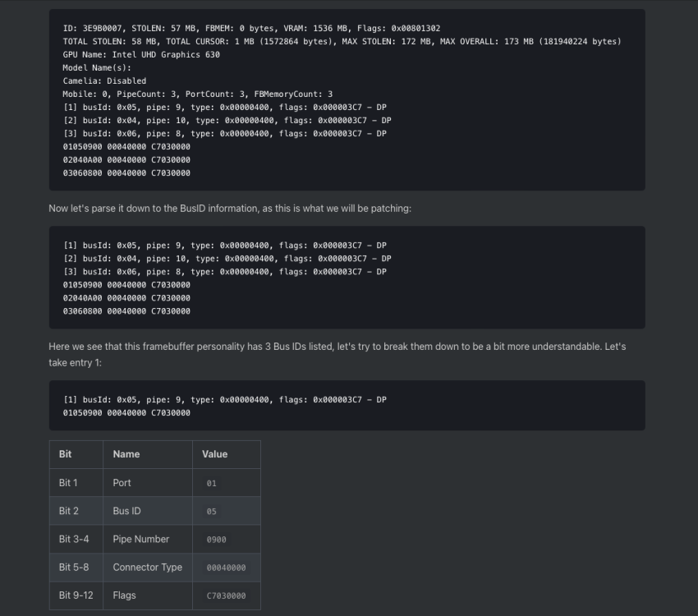Click the Mobile: 0, PipeCount line
This screenshot has height=616, width=698.
198,94
